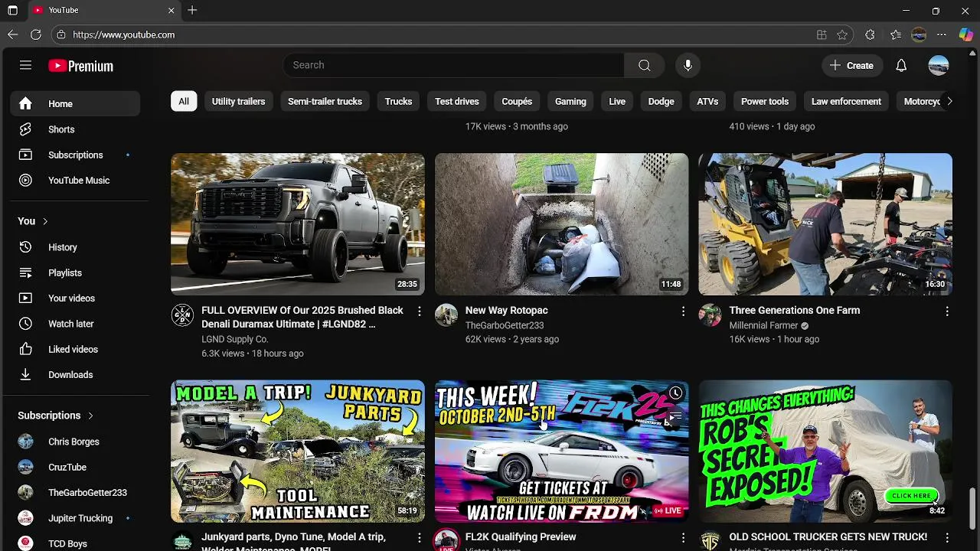Add FL2K video to Watch later clock icon
Image resolution: width=980 pixels, height=551 pixels.
[675, 393]
